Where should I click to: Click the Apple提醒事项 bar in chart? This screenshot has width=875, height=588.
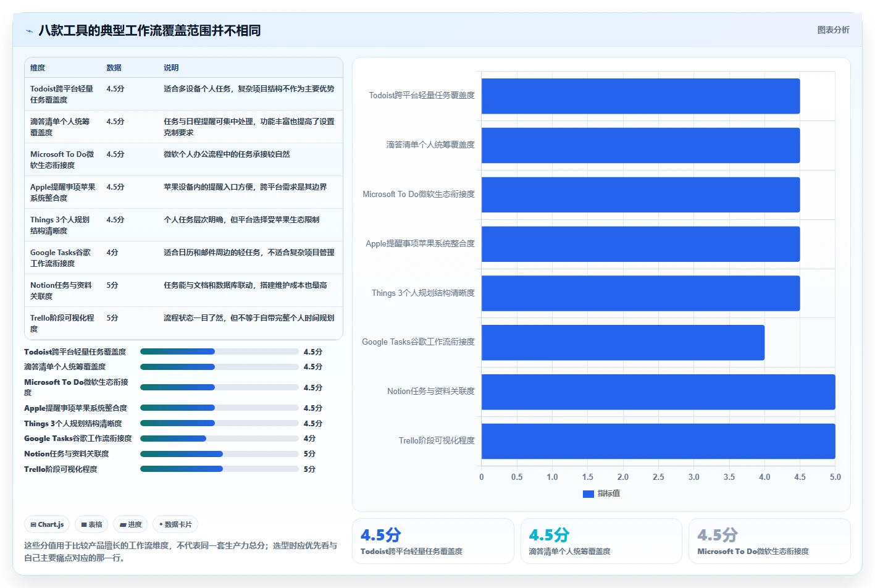click(x=640, y=244)
